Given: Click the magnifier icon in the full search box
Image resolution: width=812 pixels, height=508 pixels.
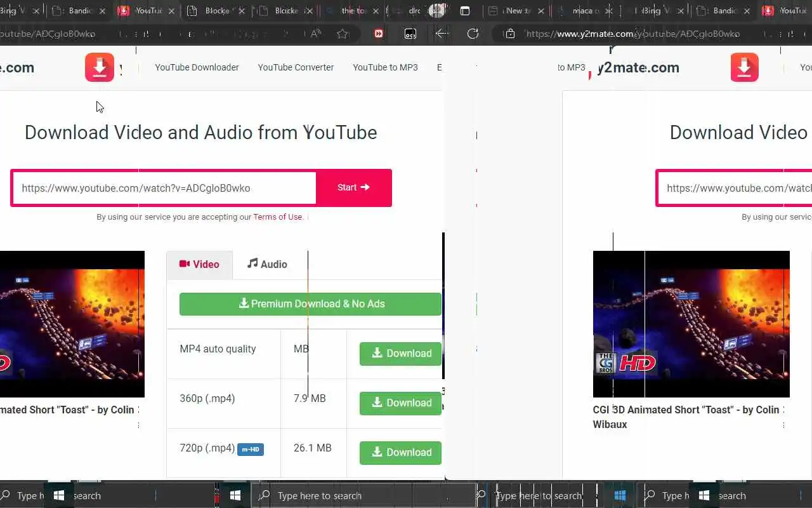Looking at the screenshot, I should [x=265, y=495].
